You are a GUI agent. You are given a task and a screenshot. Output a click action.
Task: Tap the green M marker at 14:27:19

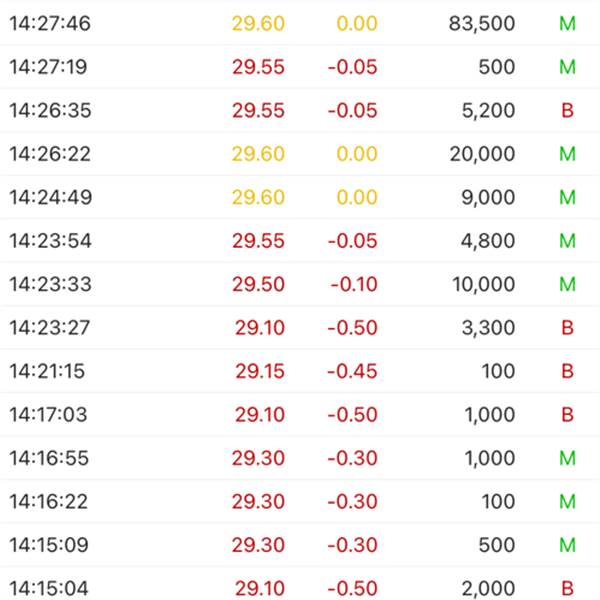[x=567, y=67]
